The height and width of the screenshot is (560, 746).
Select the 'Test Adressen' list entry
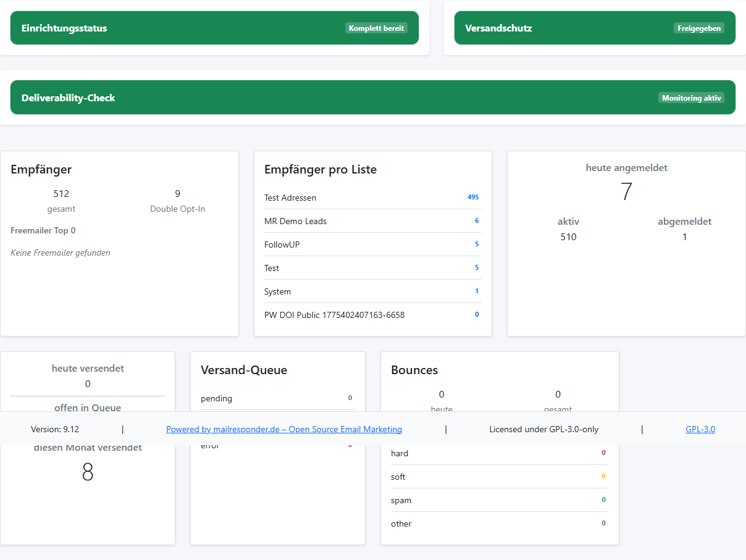coord(291,198)
